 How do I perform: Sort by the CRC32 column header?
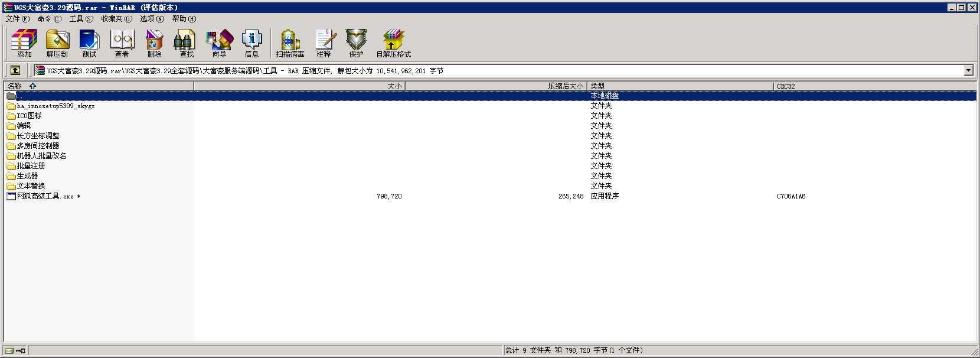tap(875, 86)
